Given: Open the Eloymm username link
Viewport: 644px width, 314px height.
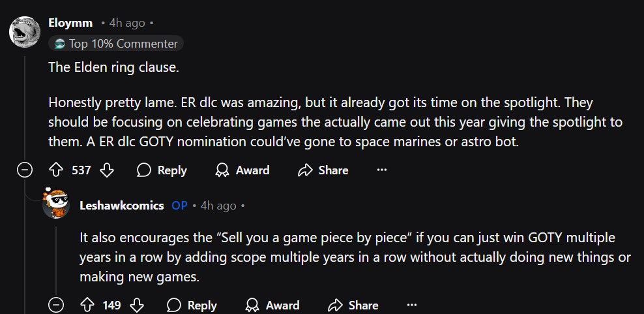Looking at the screenshot, I should coord(70,23).
